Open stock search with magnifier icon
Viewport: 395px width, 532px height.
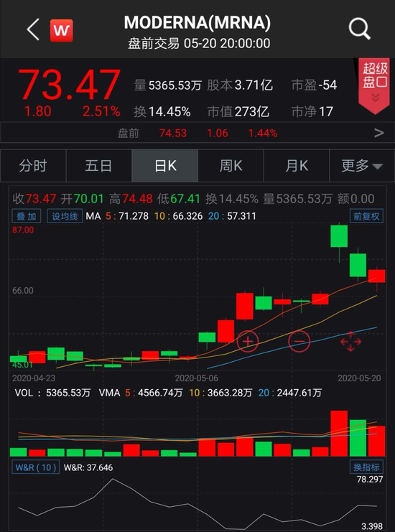coord(359,29)
